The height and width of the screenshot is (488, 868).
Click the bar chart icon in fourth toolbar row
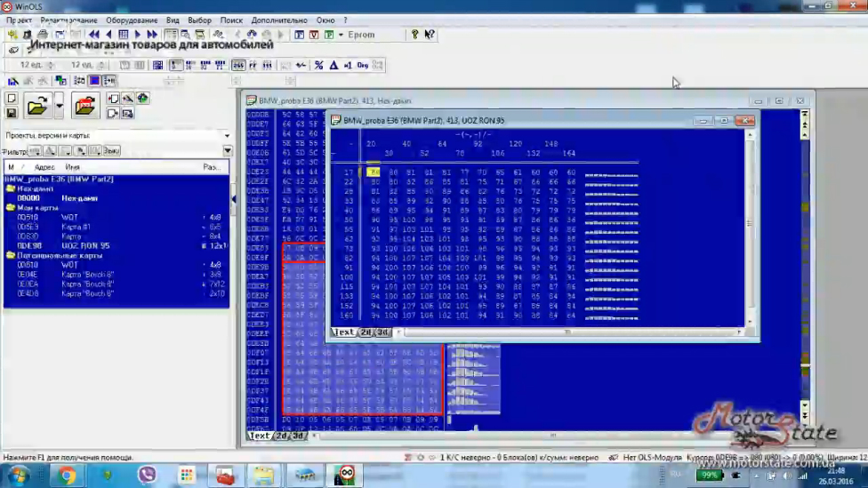point(12,82)
